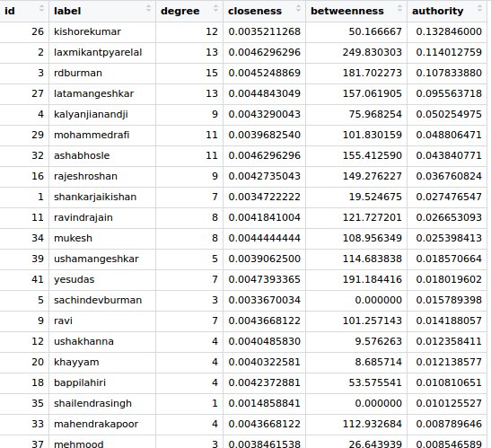Click authority value 0.026653093
491x448 pixels.
pyautogui.click(x=449, y=218)
